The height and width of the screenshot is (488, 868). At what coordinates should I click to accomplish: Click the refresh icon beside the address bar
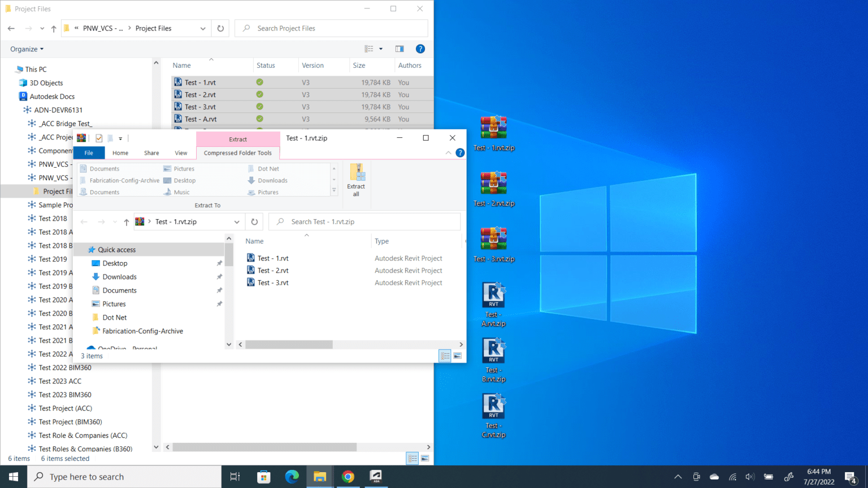tap(254, 221)
